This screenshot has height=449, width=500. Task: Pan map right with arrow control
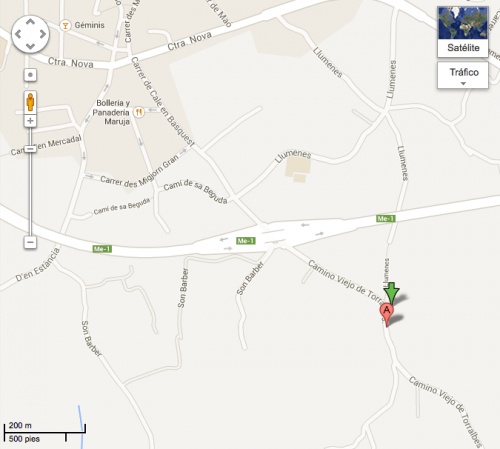tap(43, 34)
